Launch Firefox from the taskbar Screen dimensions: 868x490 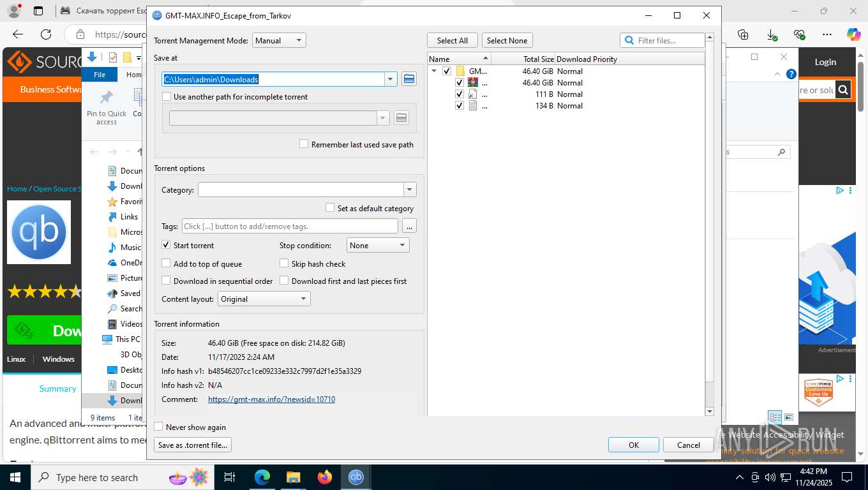click(x=325, y=477)
